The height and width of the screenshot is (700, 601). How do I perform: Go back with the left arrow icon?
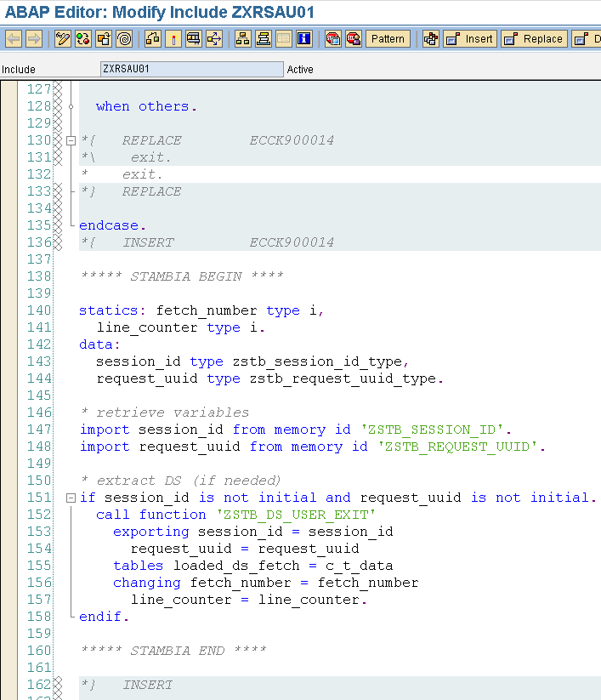(14, 39)
